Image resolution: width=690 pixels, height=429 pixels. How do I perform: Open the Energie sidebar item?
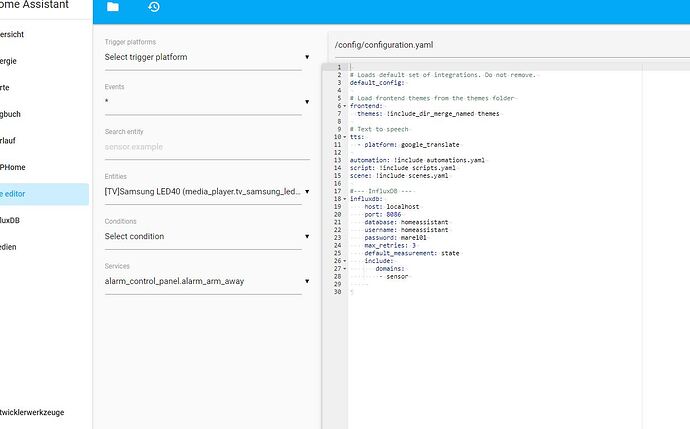coord(44,61)
